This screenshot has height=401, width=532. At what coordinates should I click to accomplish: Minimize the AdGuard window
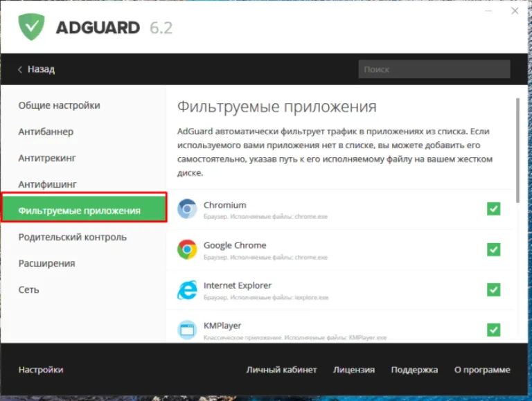click(488, 11)
